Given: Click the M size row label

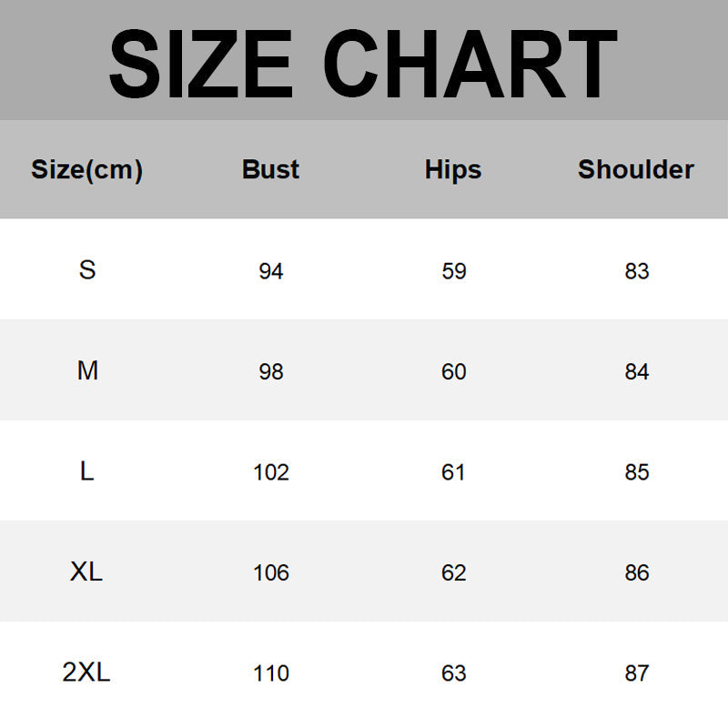Looking at the screenshot, I should [x=87, y=371].
